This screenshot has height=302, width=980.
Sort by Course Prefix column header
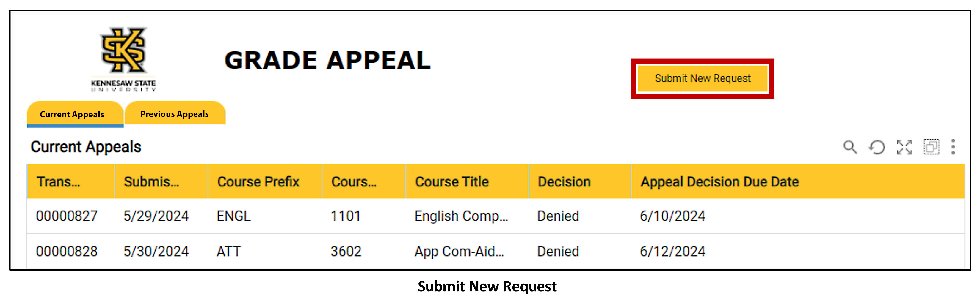(x=258, y=182)
